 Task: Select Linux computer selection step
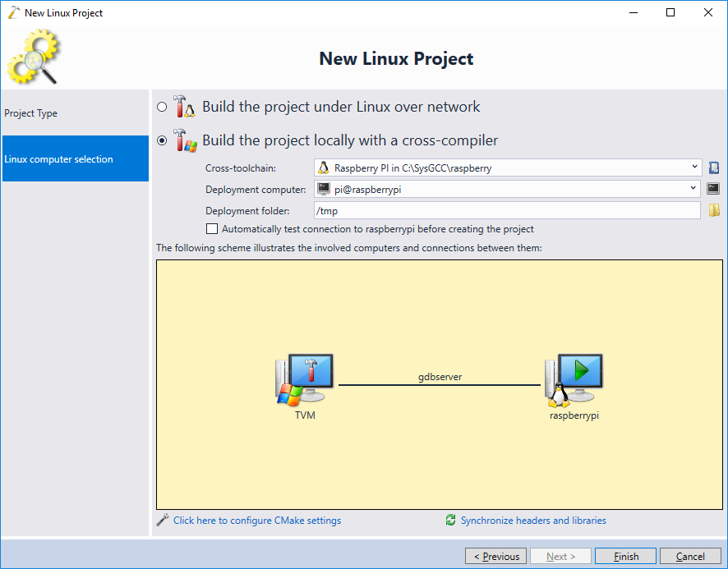click(x=76, y=158)
